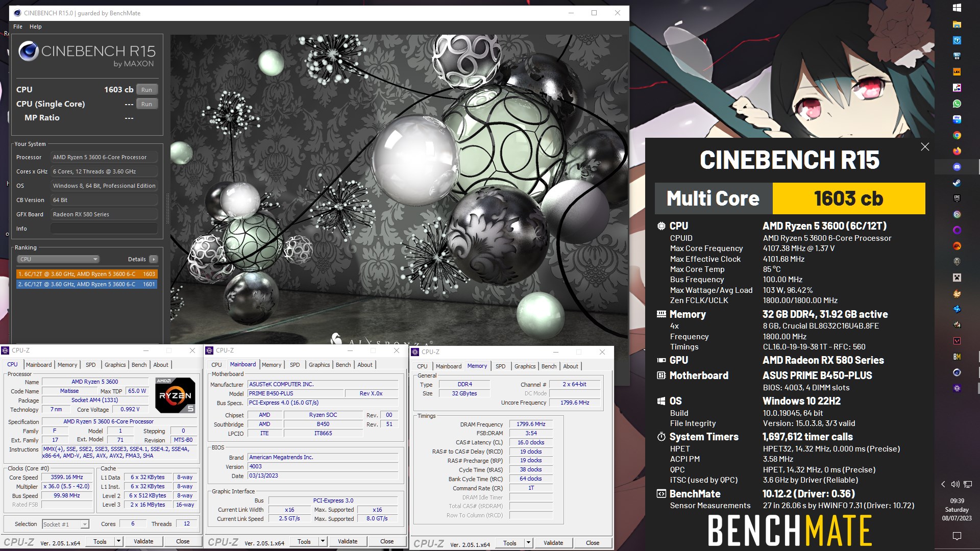Open the EA app taskbar icon
980x551 pixels.
pyautogui.click(x=957, y=246)
